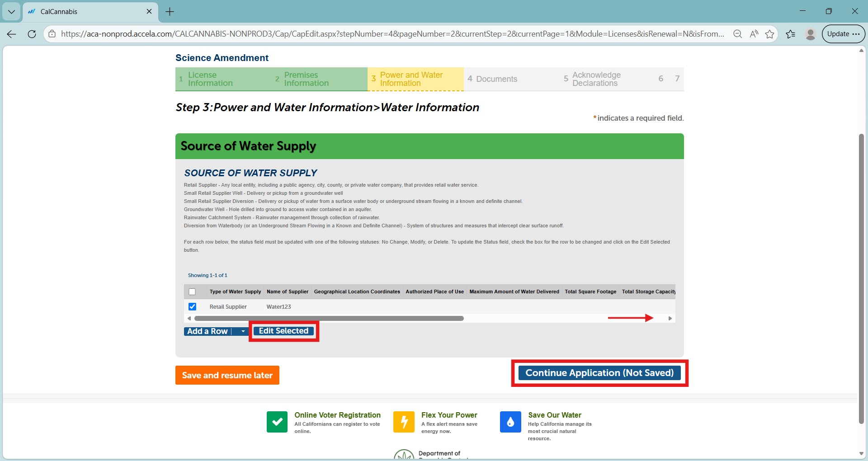Open the favorites list icon

[791, 34]
